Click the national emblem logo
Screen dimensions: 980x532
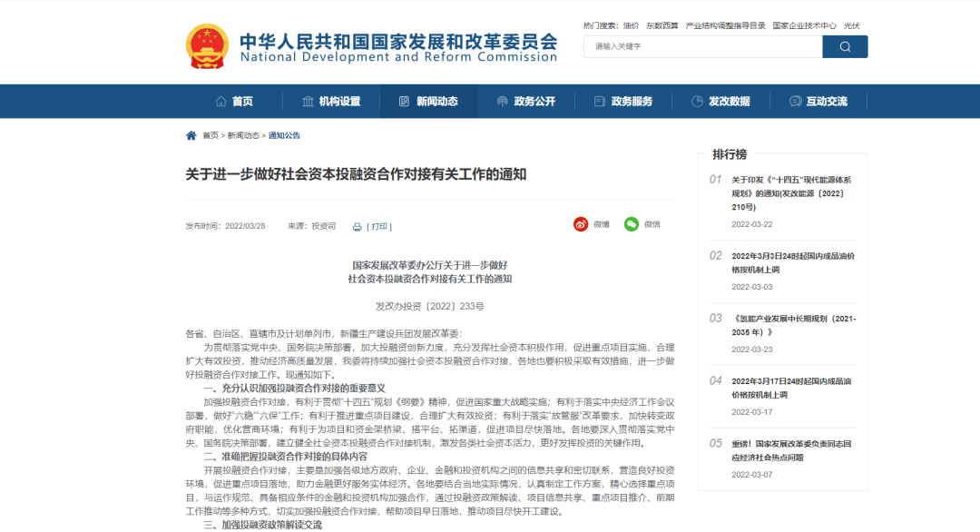pyautogui.click(x=208, y=46)
